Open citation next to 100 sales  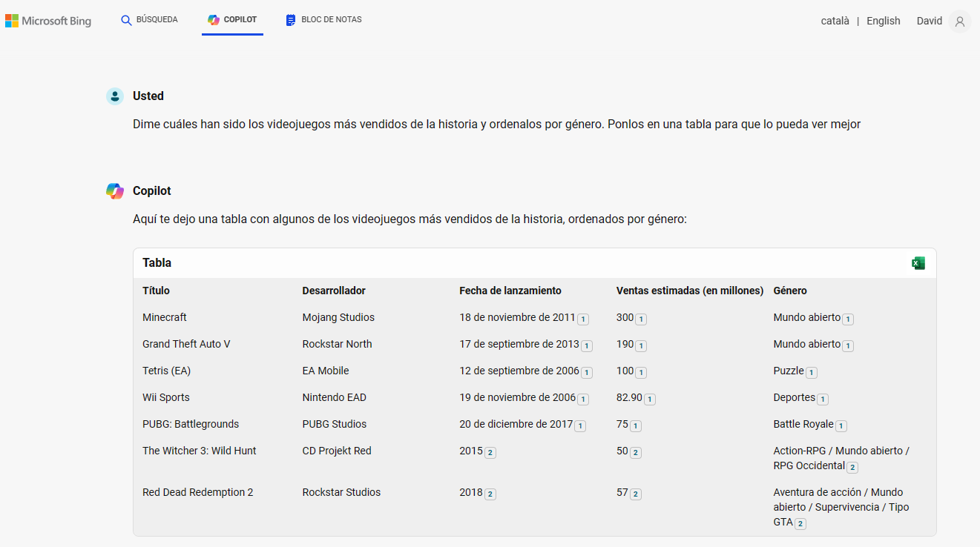(641, 372)
